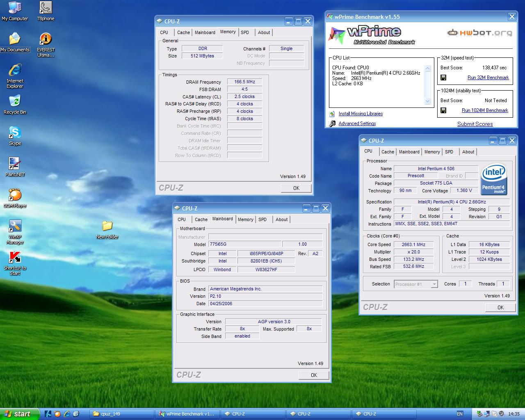Open the first quick launch icon beside Start
Screen dimensions: 525x420
48,414
